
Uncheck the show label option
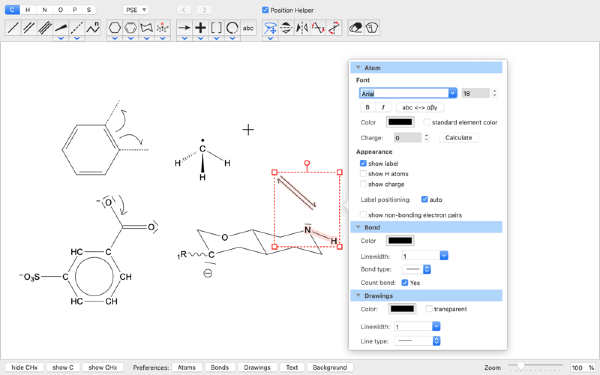(x=363, y=163)
